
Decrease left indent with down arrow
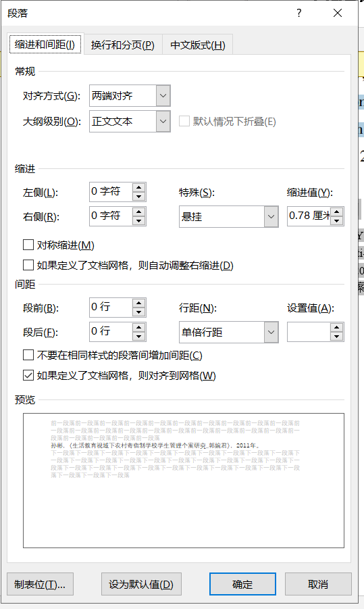point(138,197)
